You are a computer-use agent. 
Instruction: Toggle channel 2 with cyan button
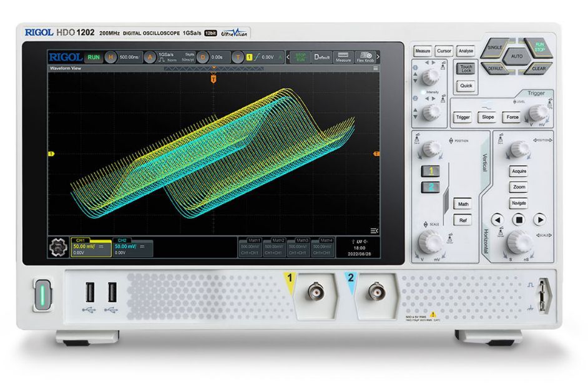(430, 187)
